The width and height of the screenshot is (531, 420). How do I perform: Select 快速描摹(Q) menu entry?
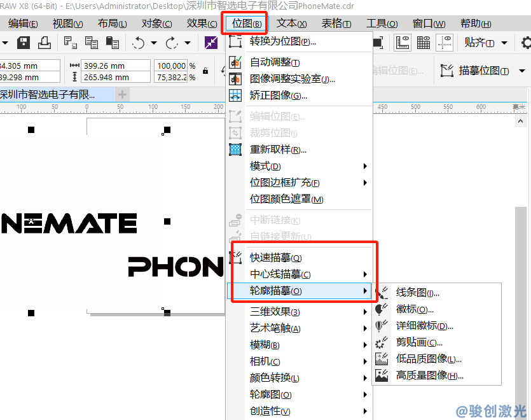click(299, 258)
